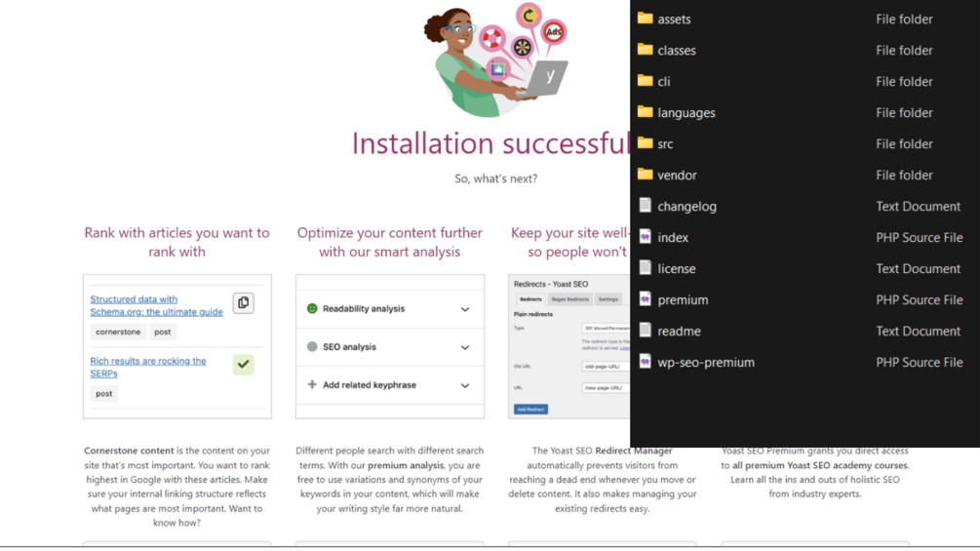Image resolution: width=980 pixels, height=551 pixels.
Task: Click the green smiley Readability icon
Action: 312,308
